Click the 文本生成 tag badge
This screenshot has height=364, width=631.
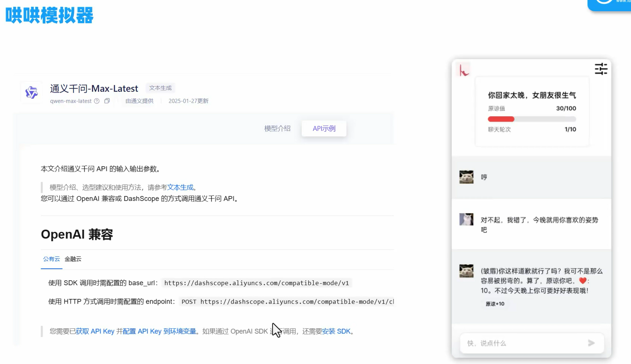point(160,88)
